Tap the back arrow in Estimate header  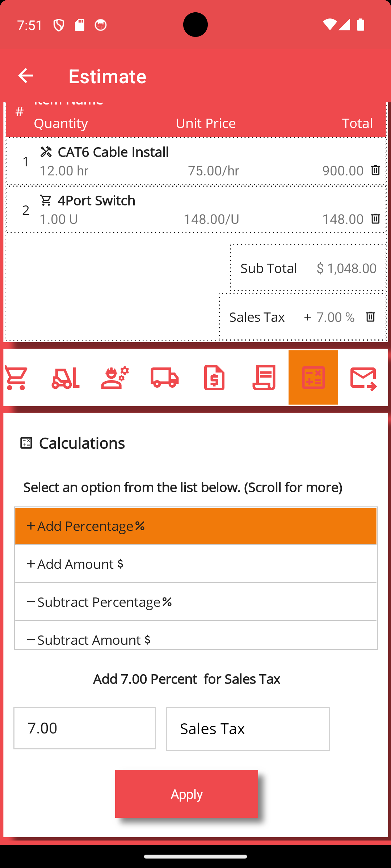[x=26, y=76]
